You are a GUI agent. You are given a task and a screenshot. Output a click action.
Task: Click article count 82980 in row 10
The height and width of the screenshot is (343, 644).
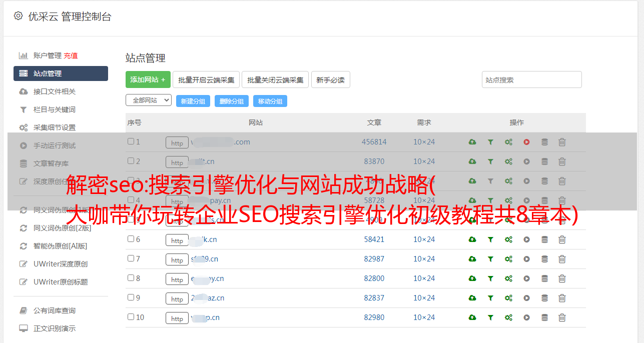374,317
